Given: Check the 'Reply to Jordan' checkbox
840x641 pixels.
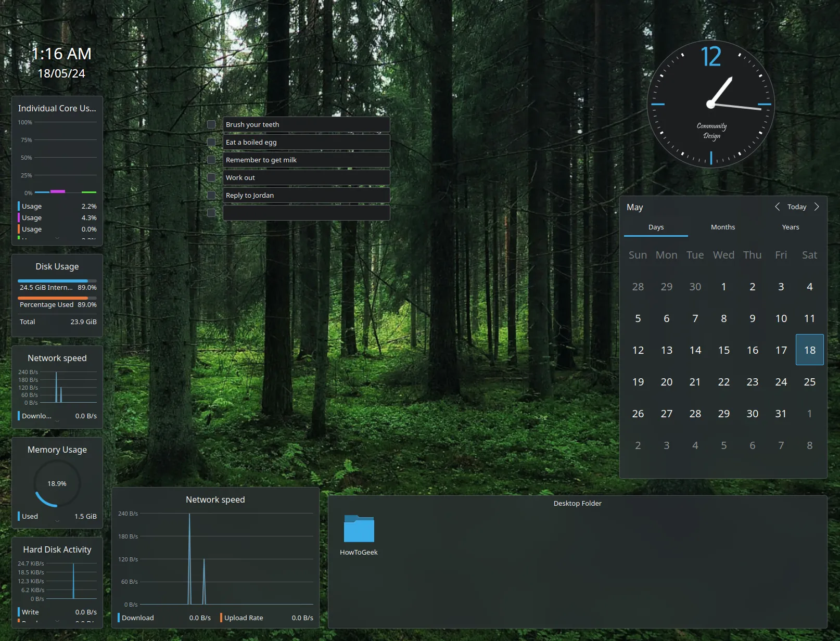Looking at the screenshot, I should tap(211, 195).
